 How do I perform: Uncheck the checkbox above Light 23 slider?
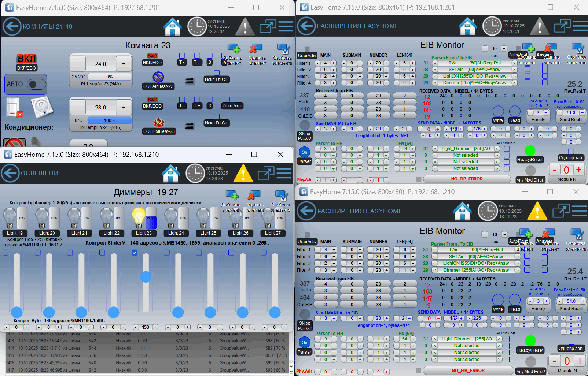[x=135, y=253]
